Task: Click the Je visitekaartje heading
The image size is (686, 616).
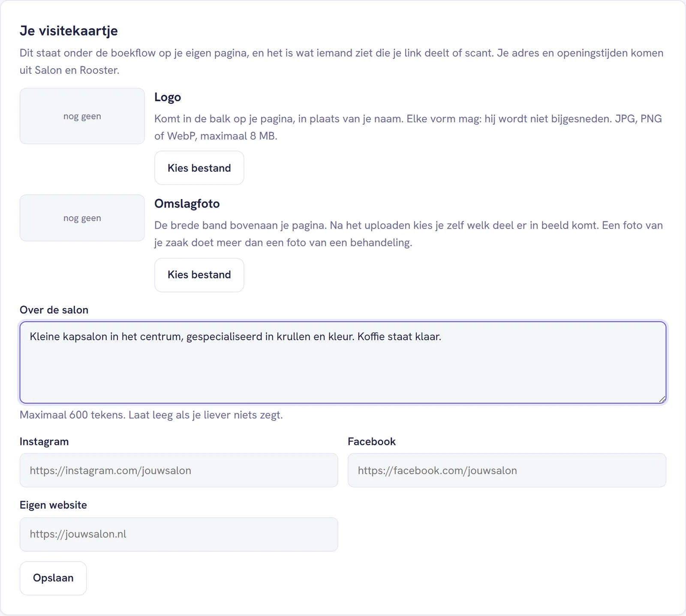Action: (x=69, y=31)
